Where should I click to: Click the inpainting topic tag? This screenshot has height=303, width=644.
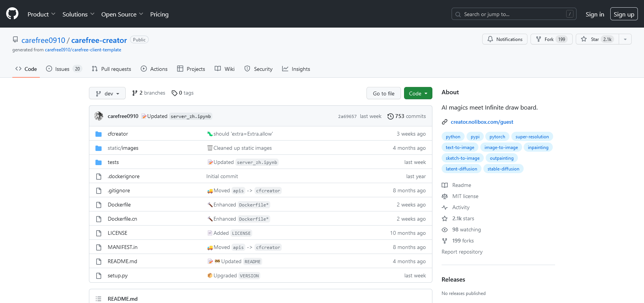coord(538,147)
